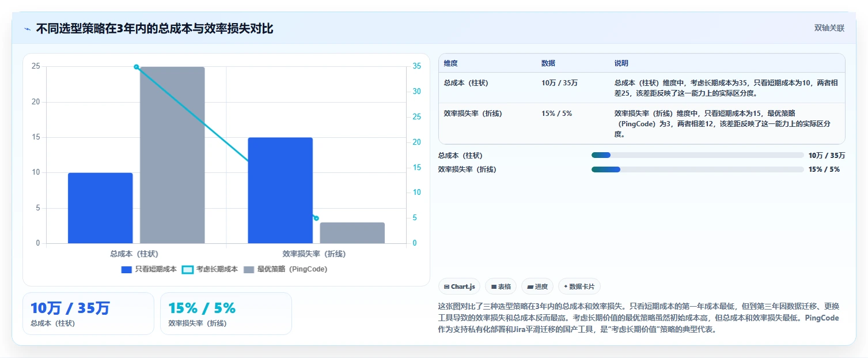Click the 15% / 5% table cell

(556, 114)
